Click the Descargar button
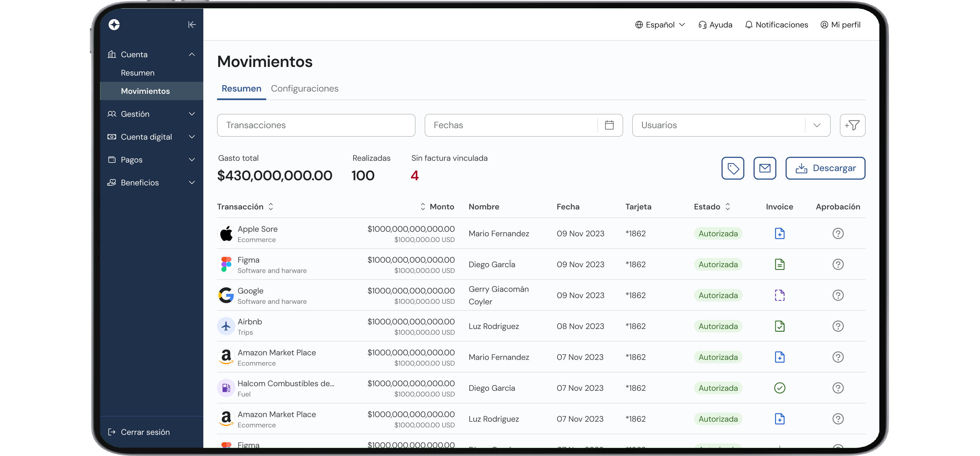The width and height of the screenshot is (980, 456). (x=825, y=168)
